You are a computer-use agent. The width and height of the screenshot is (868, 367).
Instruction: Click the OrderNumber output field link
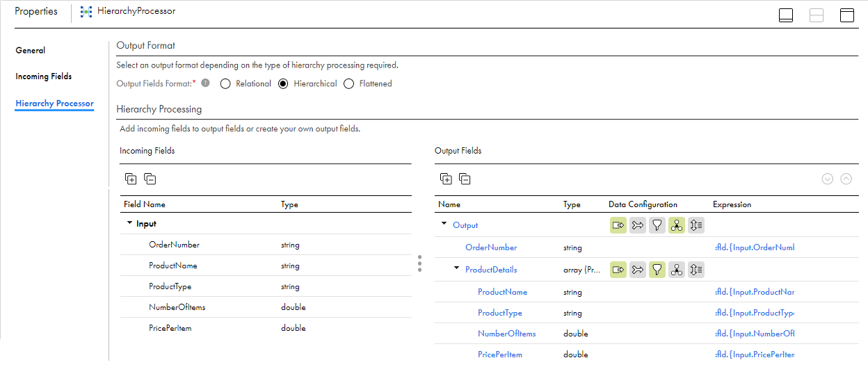click(491, 247)
